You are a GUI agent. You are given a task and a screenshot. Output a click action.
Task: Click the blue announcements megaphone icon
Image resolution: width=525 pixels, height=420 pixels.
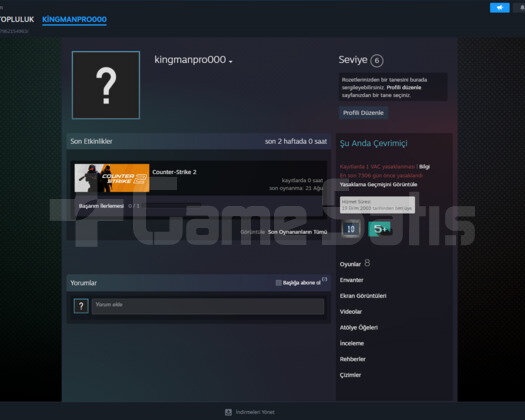point(500,7)
